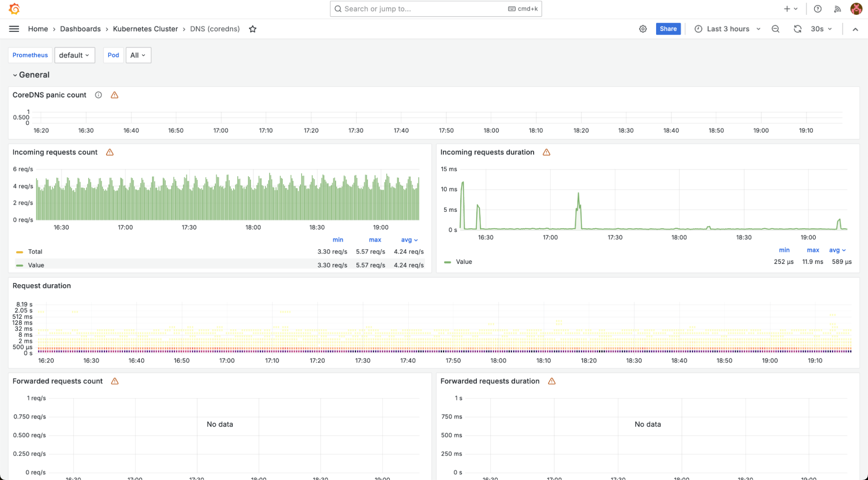
Task: Click the Share button
Action: point(668,29)
